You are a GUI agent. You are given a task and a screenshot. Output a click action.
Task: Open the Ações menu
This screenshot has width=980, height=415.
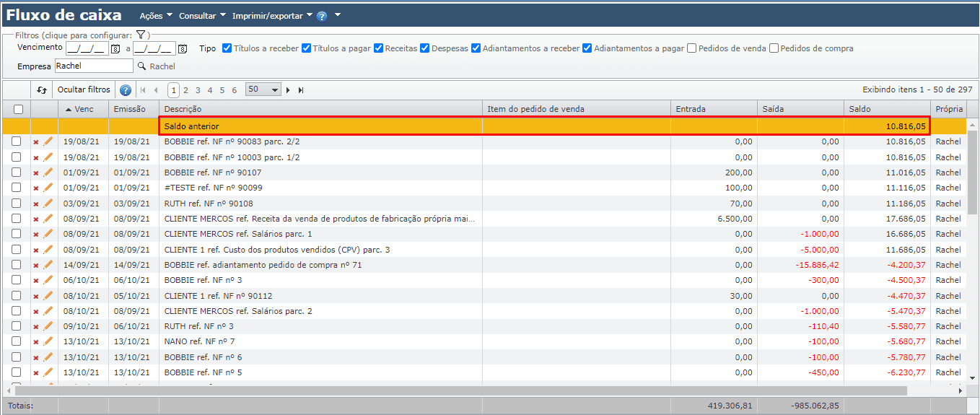point(156,16)
